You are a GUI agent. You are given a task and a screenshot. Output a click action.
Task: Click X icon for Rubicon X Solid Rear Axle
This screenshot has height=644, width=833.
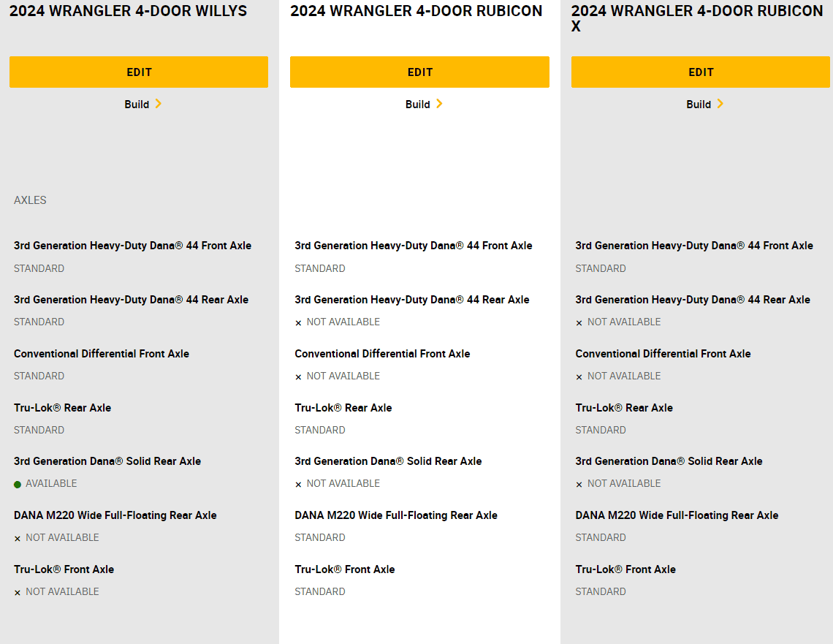(579, 484)
